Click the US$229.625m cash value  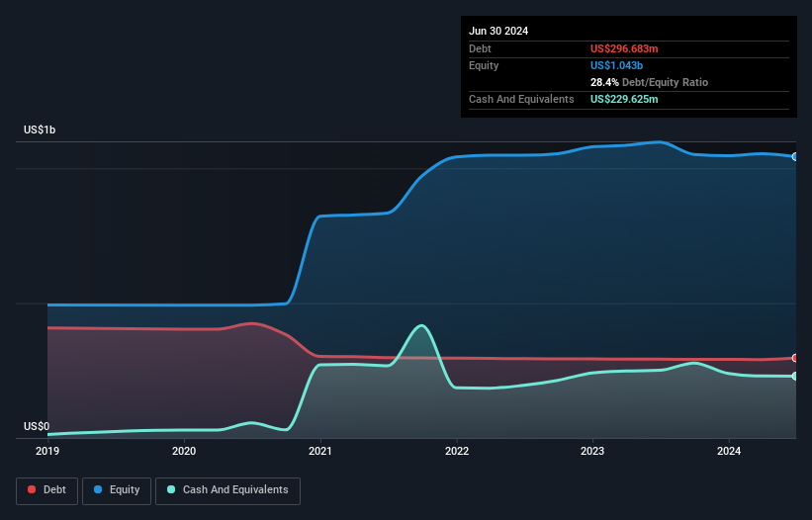click(x=624, y=99)
